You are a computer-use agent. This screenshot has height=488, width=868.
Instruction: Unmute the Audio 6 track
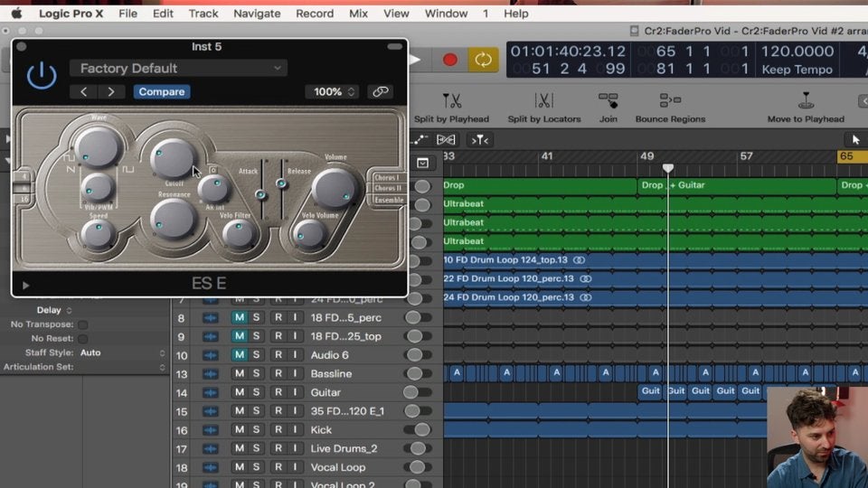239,355
